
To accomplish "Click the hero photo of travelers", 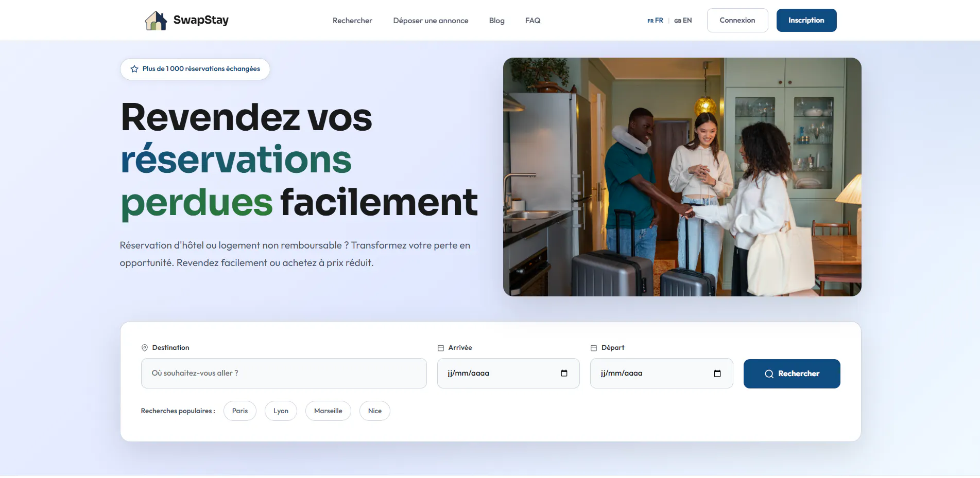I will tap(682, 177).
